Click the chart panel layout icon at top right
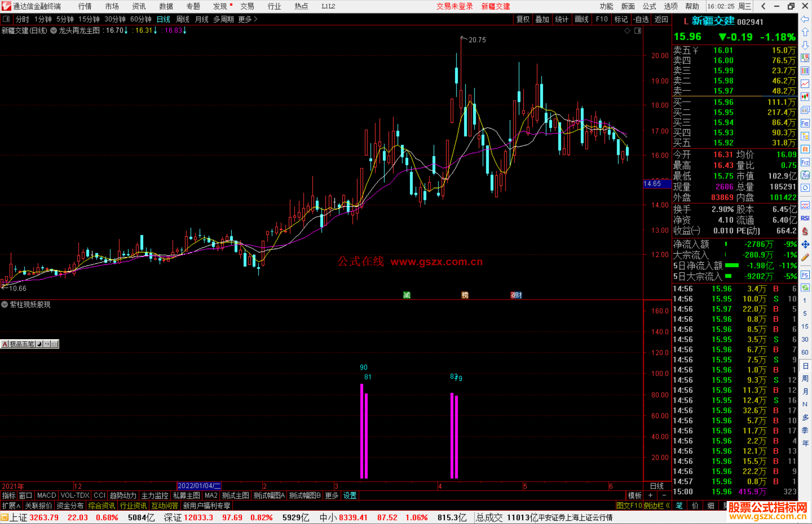 tap(638, 31)
